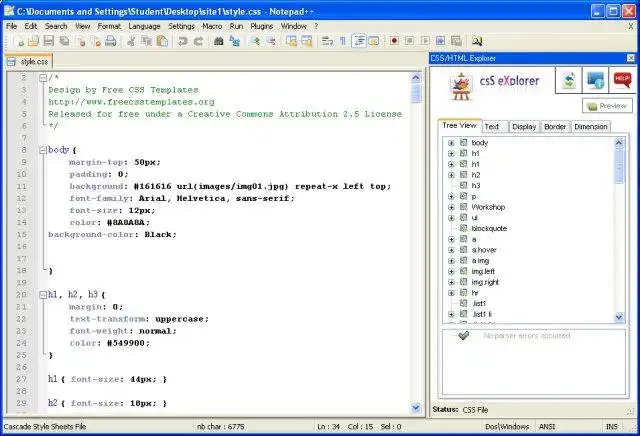
Task: Open the red Help bubble in CSS eXplorer
Action: (x=622, y=80)
